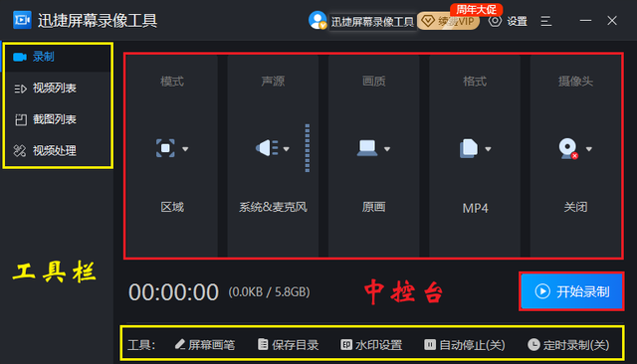Toggle 自动停止(关) auto stop
The width and height of the screenshot is (637, 364).
coord(465,345)
